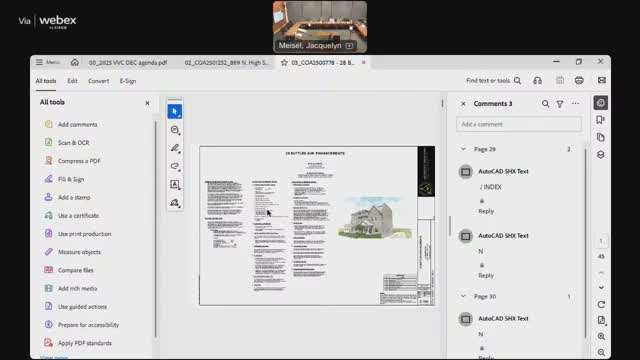Open Compress a PDF tool
The width and height of the screenshot is (640, 360).
[79, 161]
